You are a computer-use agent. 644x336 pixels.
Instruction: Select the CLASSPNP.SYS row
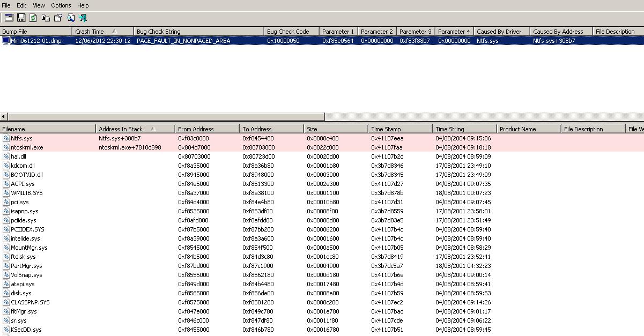tap(322, 302)
